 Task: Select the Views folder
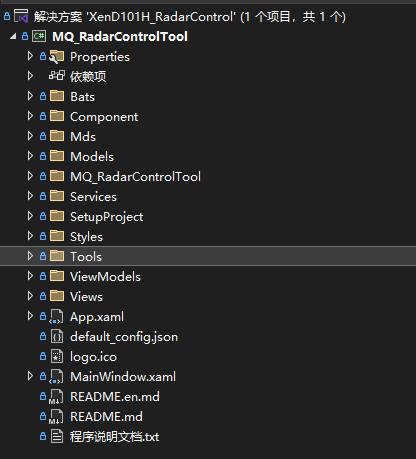point(86,296)
